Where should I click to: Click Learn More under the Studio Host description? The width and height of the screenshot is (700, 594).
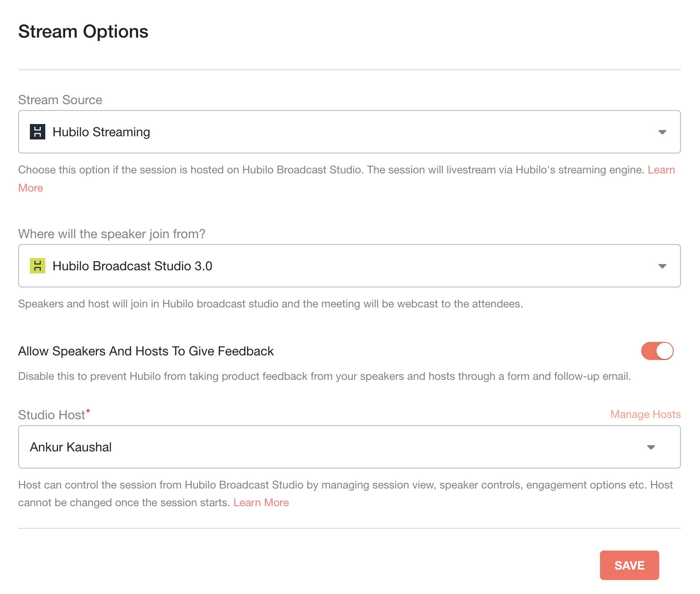[261, 503]
